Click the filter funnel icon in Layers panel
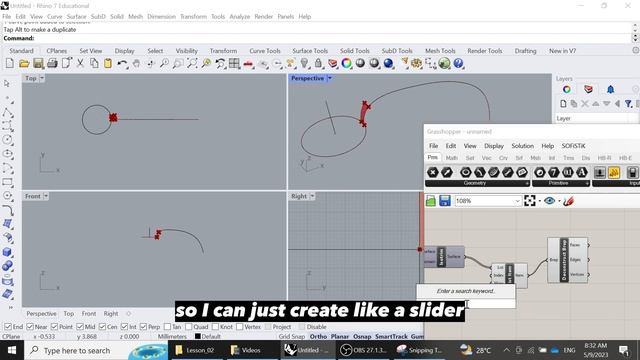The image size is (640, 360). click(629, 104)
